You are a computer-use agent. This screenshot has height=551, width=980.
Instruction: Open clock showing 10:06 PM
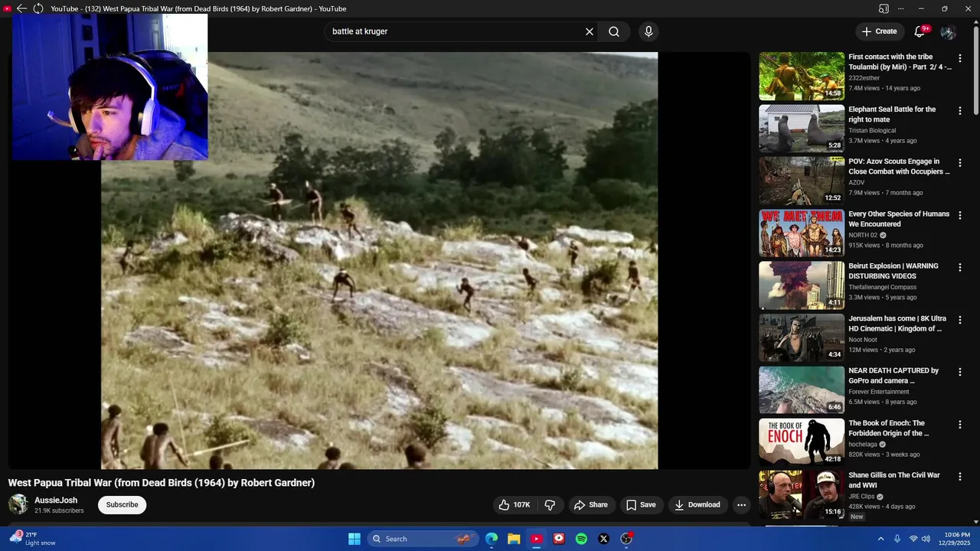pos(957,539)
